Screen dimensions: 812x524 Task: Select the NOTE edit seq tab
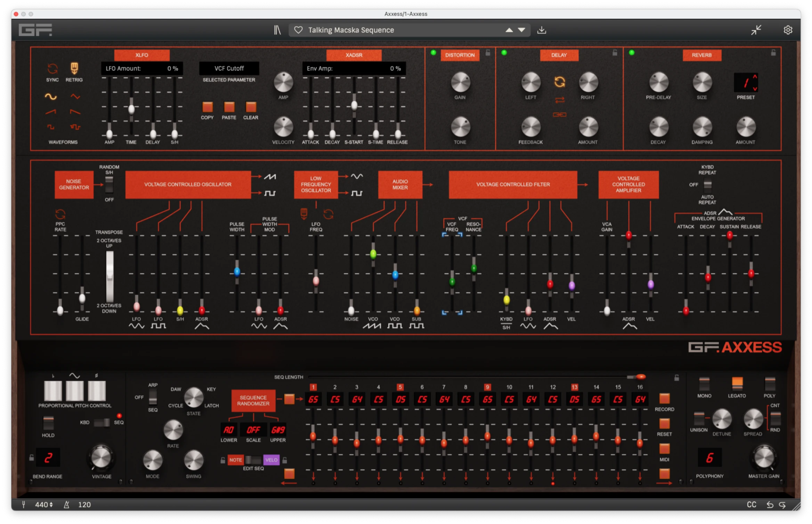[x=235, y=460]
